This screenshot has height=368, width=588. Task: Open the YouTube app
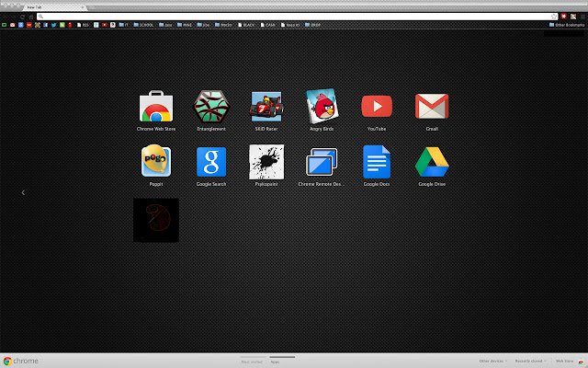[377, 111]
